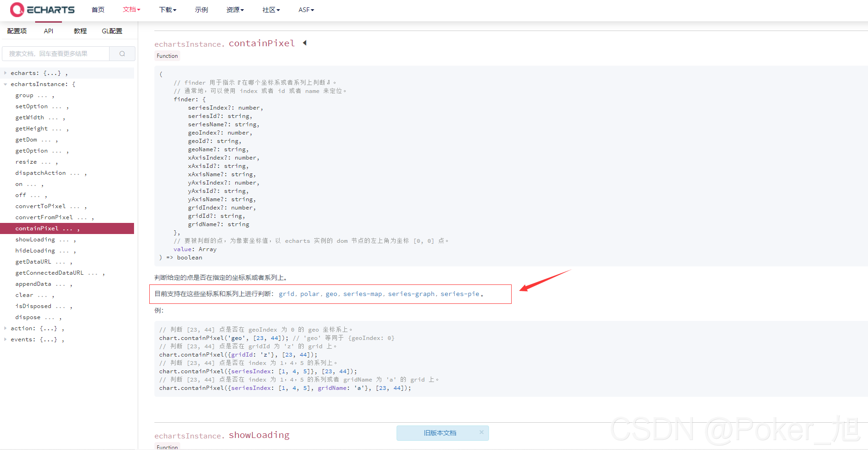The image size is (868, 450).
Task: Open the 旧版本文档 banner link
Action: 440,433
